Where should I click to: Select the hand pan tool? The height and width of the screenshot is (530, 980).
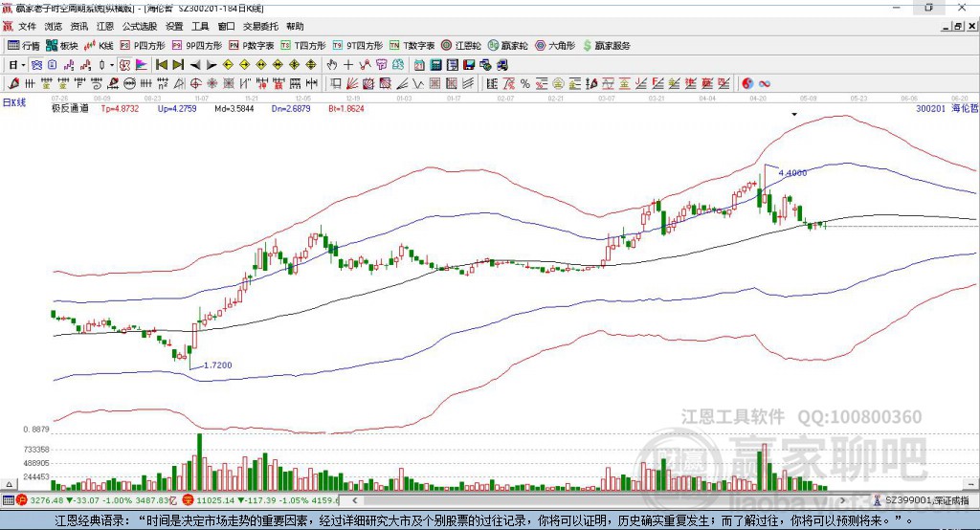click(x=332, y=65)
